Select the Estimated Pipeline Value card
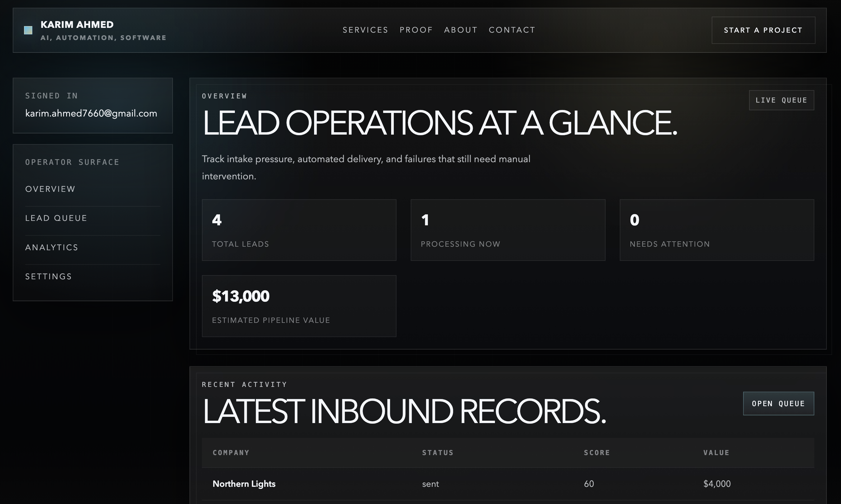Image resolution: width=841 pixels, height=504 pixels. point(299,306)
